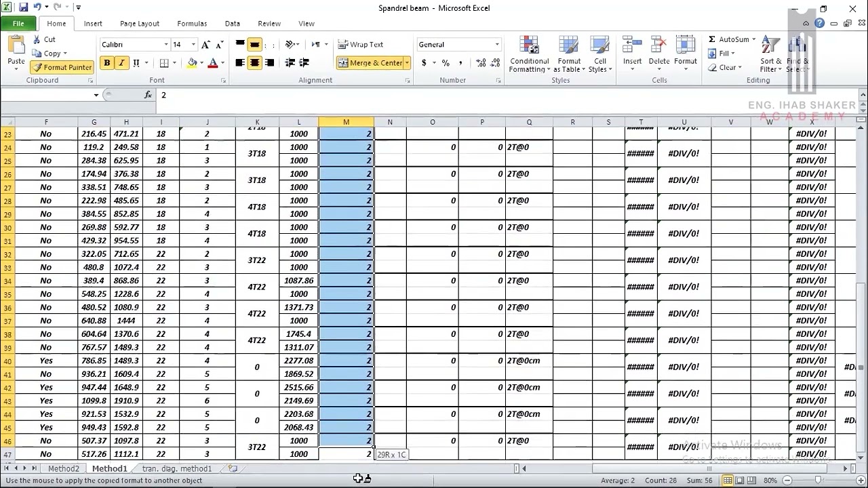The height and width of the screenshot is (488, 868).
Task: Toggle Align Text Right
Action: point(269,63)
